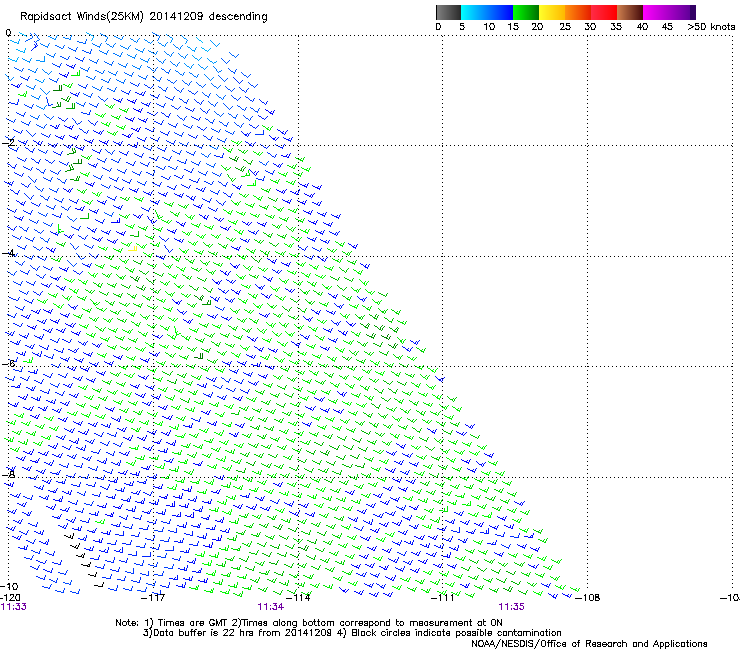Screen dimensions: 740x650
Task: Click the green 15-20 knots legend swatch
Action: point(526,12)
